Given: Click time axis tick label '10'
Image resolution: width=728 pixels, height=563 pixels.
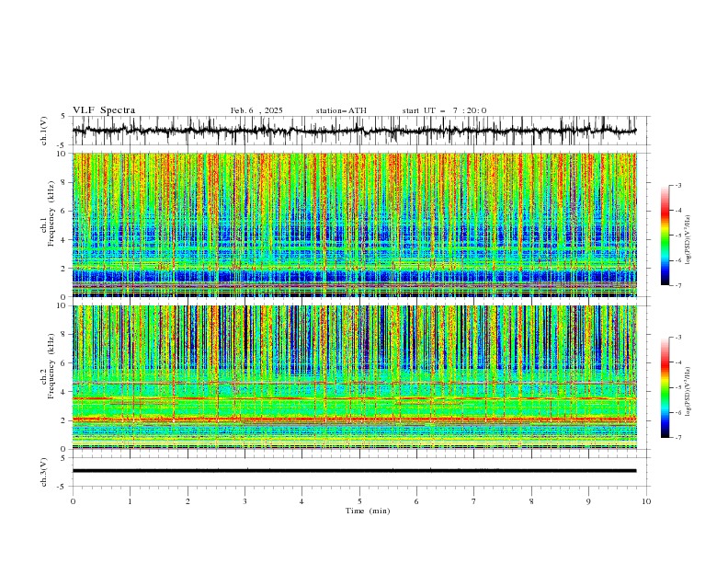Looking at the screenshot, I should pyautogui.click(x=646, y=501).
